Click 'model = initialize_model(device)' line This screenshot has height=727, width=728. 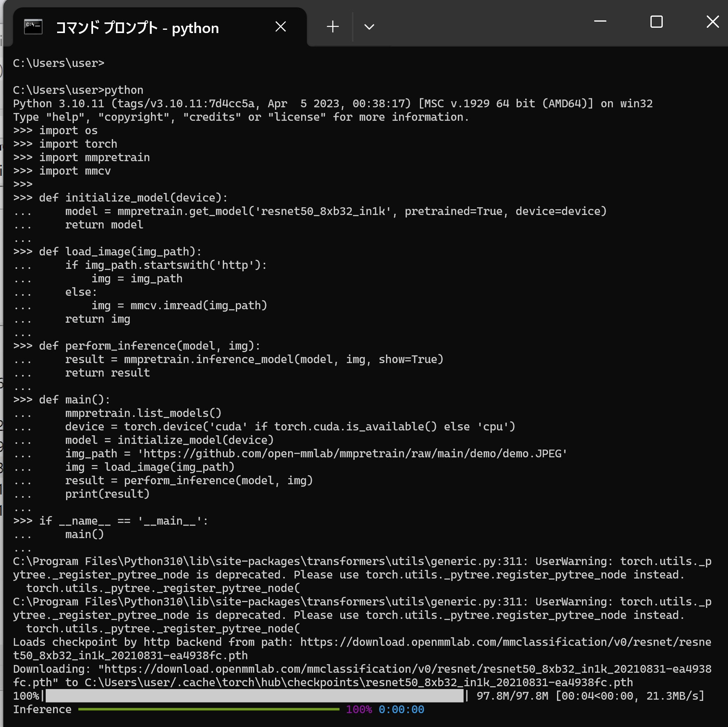click(x=169, y=440)
